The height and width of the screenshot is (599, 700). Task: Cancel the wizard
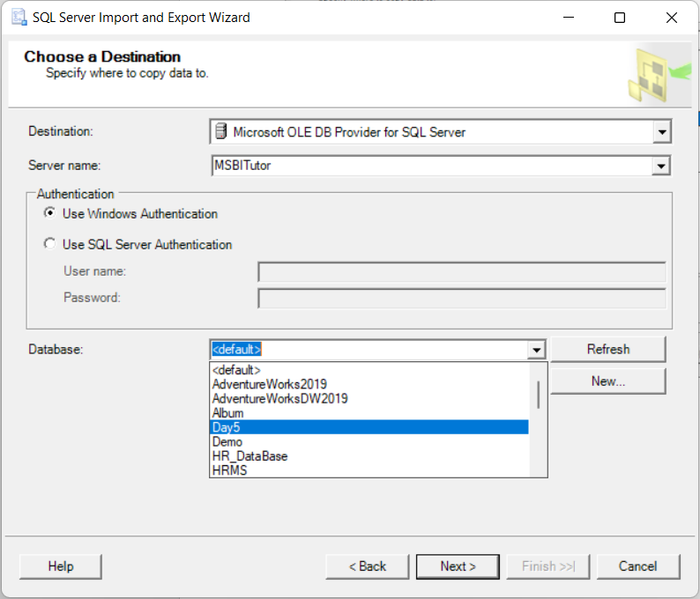[x=638, y=566]
